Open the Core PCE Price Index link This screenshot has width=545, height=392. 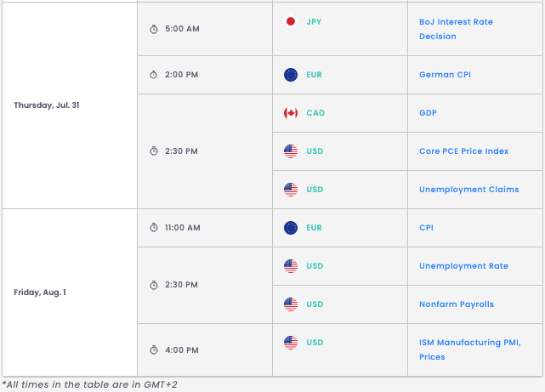pyautogui.click(x=463, y=151)
